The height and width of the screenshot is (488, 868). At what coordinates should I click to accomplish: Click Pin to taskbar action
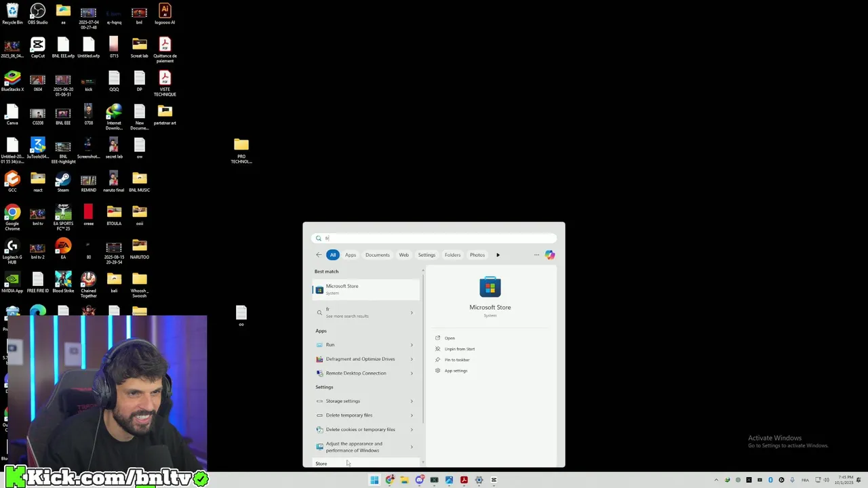tap(457, 359)
